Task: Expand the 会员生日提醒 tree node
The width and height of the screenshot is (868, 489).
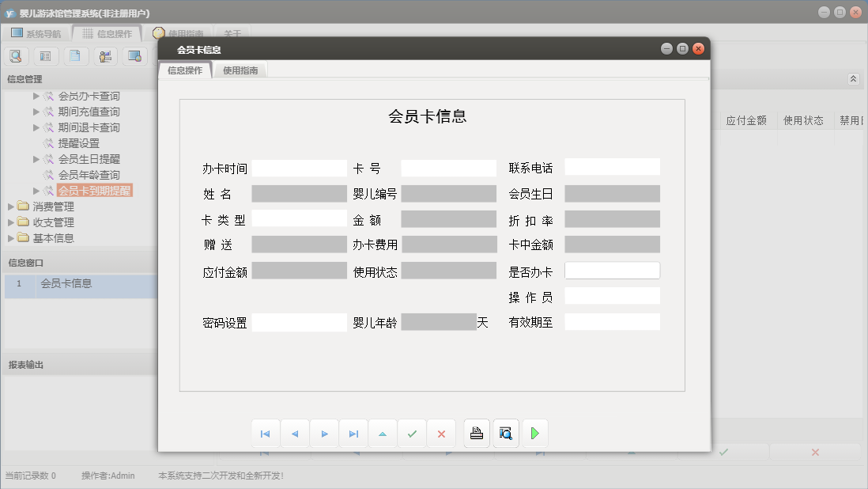Action: (x=35, y=159)
